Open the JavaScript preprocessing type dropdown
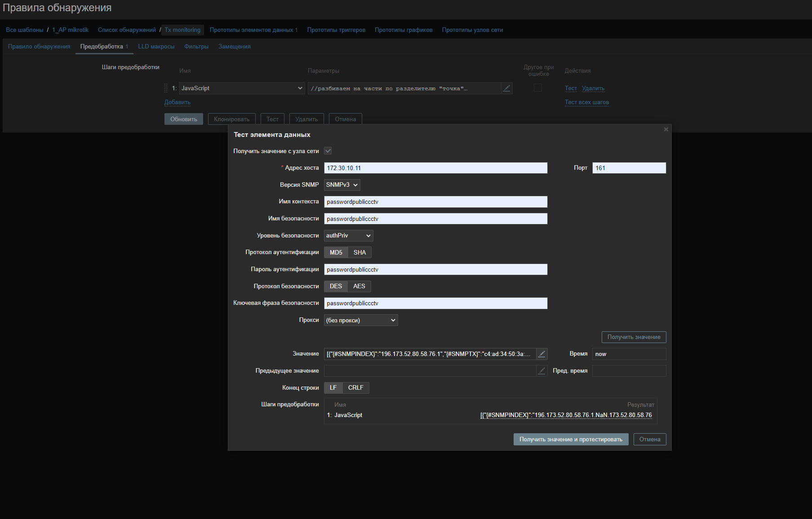 click(x=242, y=88)
